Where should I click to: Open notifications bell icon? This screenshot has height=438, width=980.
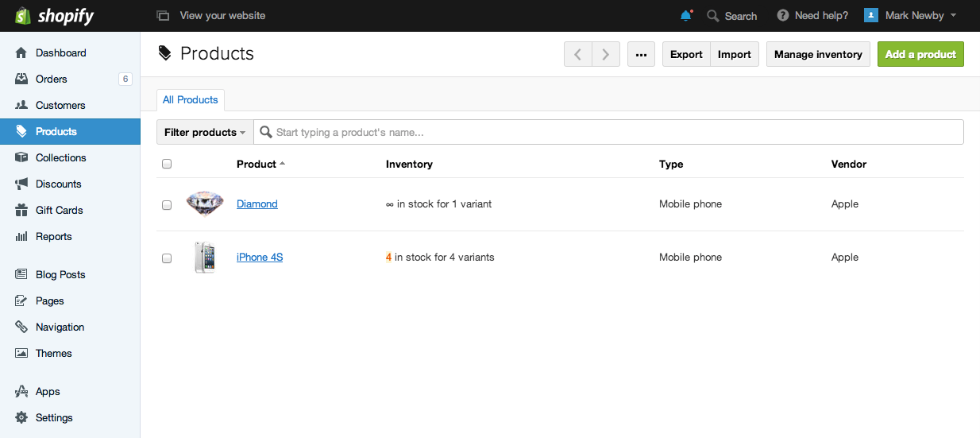(686, 16)
